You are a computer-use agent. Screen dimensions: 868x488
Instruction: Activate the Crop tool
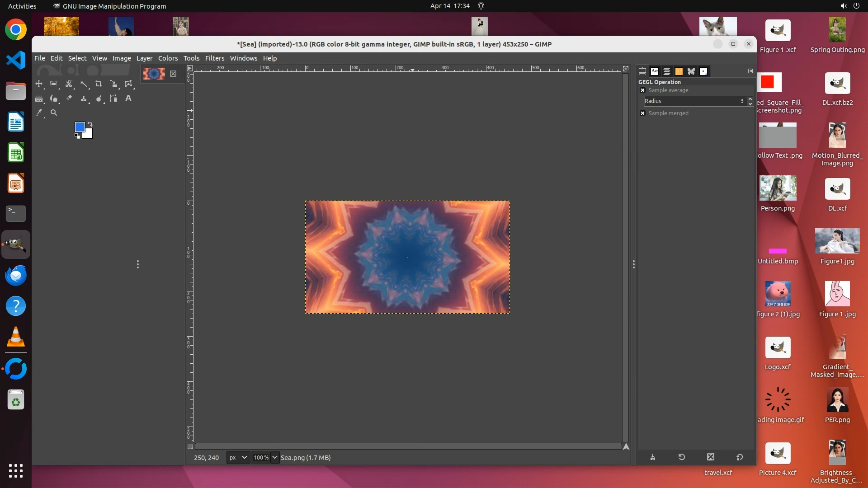tap(99, 84)
